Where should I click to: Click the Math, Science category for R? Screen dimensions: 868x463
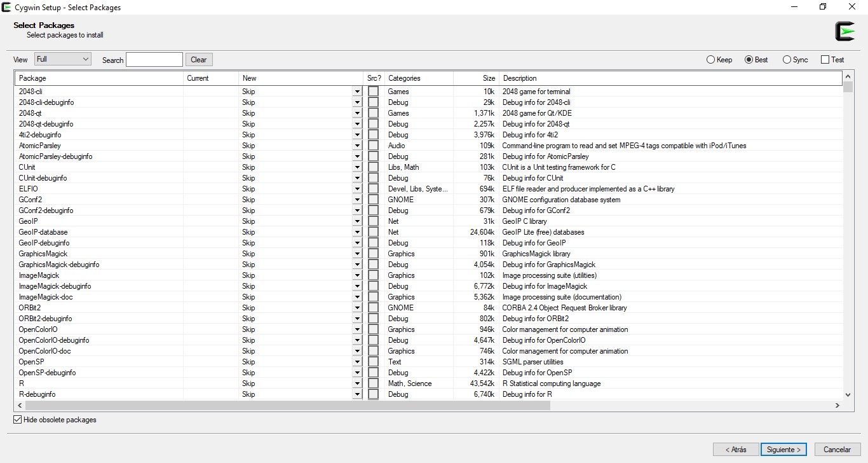tap(410, 384)
